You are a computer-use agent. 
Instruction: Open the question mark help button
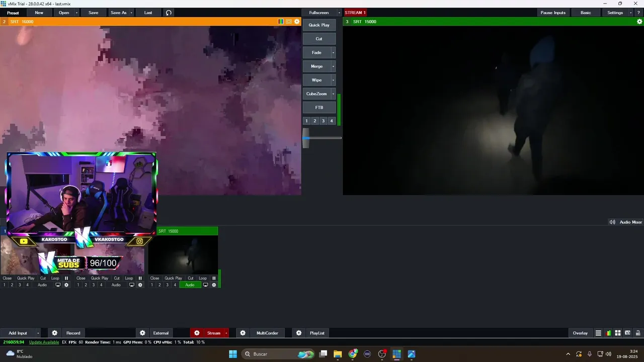coord(638,13)
